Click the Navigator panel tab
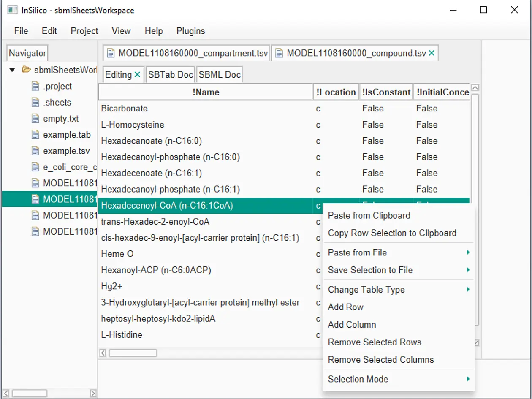 pos(27,53)
